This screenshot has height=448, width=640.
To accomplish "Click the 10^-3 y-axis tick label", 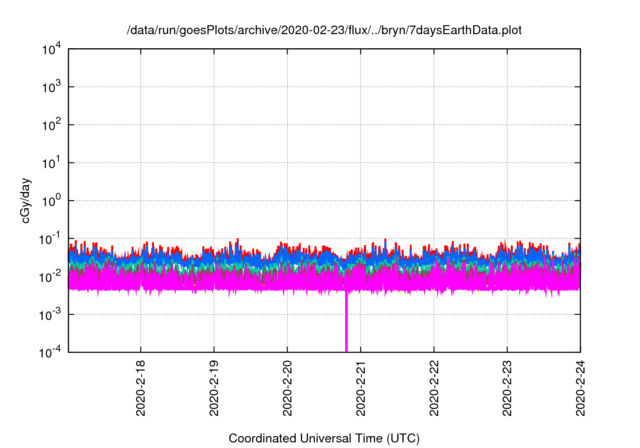I will [49, 314].
